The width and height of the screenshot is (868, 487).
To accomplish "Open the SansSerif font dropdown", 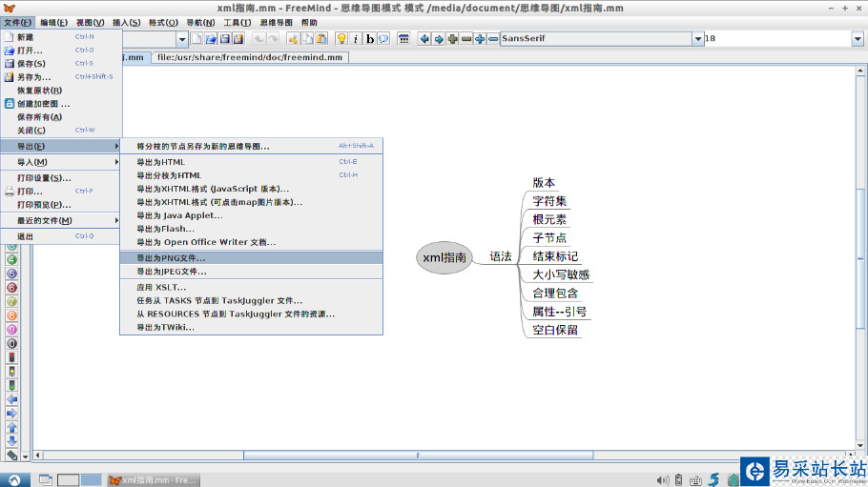I will click(x=697, y=38).
